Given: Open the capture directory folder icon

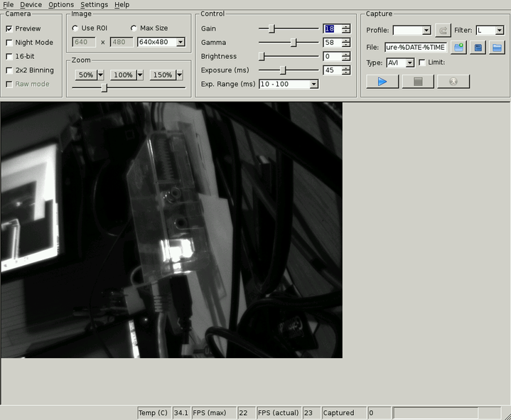Looking at the screenshot, I should point(497,48).
